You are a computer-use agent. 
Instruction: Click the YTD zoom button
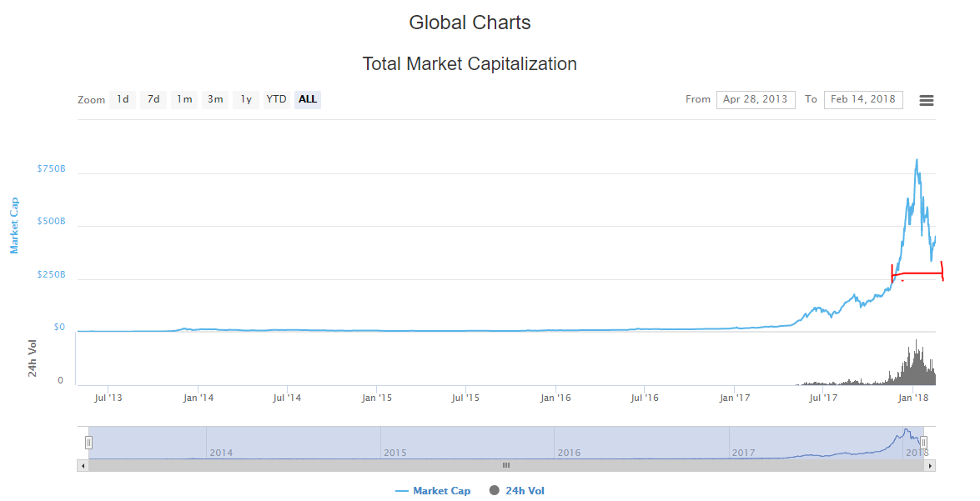tap(276, 100)
